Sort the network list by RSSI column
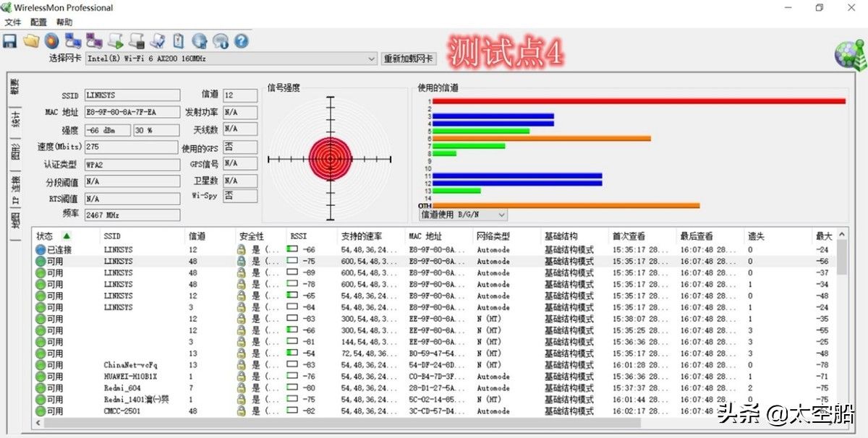 298,236
